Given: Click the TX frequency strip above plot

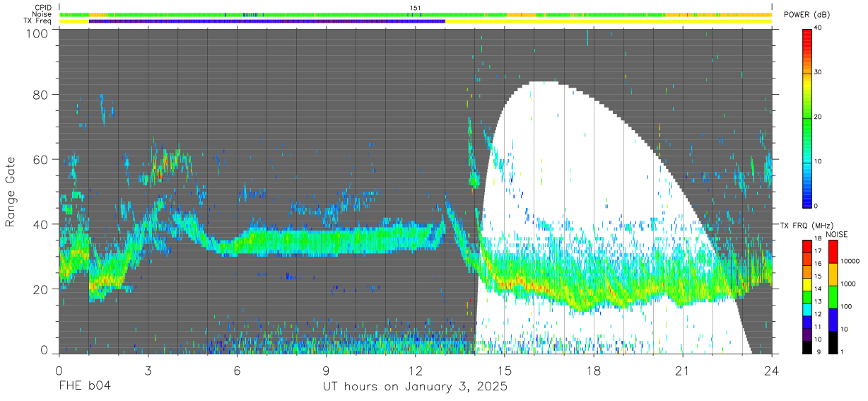Looking at the screenshot, I should pos(416,21).
